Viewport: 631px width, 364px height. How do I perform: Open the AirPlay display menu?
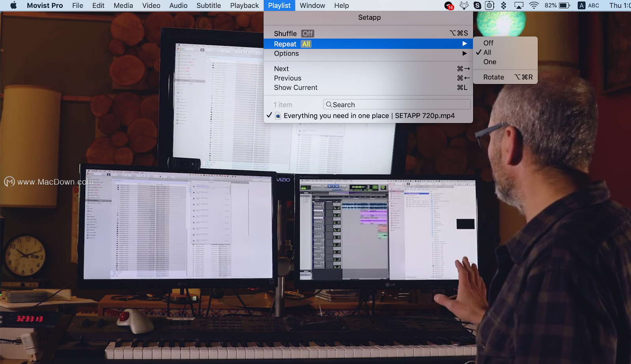519,6
